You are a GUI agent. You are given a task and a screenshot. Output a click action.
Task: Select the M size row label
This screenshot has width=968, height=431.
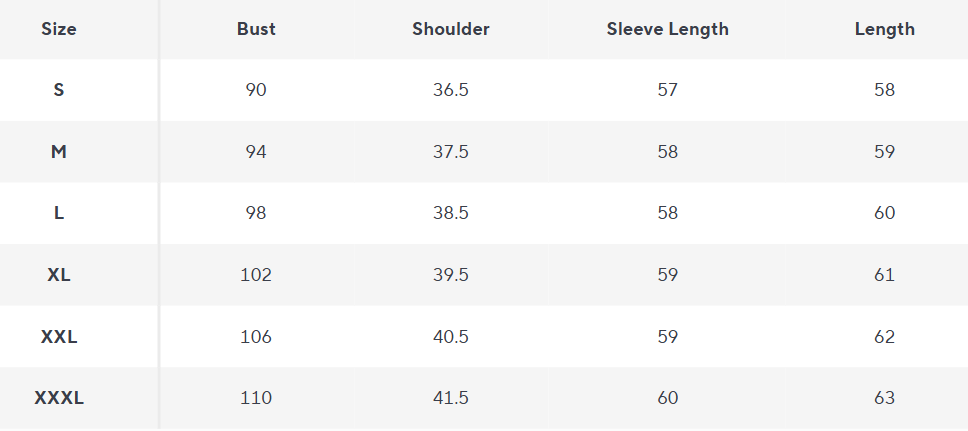[x=59, y=152]
